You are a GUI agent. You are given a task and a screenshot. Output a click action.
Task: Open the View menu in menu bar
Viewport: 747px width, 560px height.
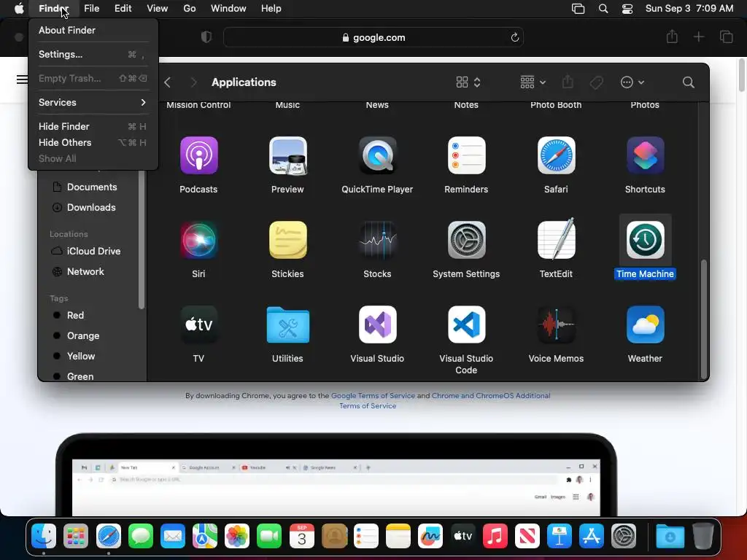coord(158,9)
